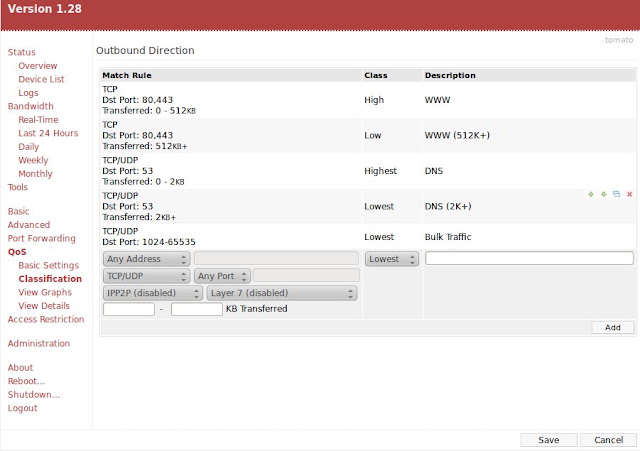Open the Device List page

41,79
